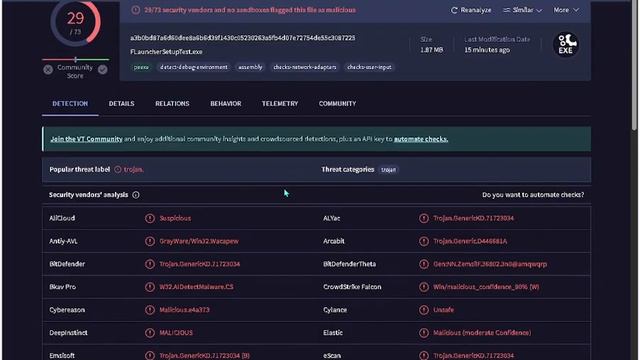640x360 pixels.
Task: Click the Antiy-AVL GrayWare result text
Action: click(x=199, y=241)
